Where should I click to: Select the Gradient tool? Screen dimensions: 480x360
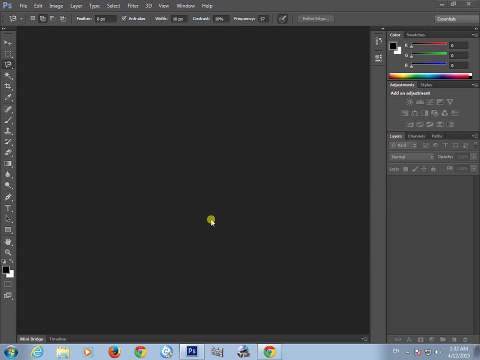click(8, 164)
